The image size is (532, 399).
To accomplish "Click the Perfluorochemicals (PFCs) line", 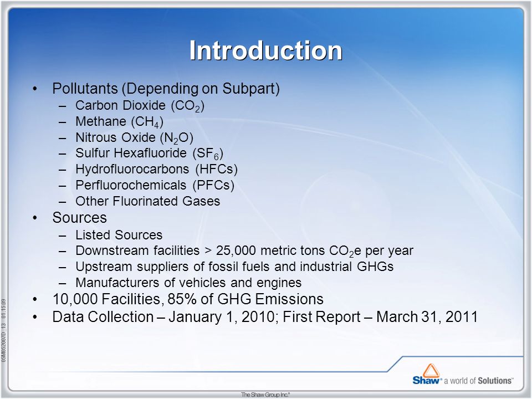I will coord(155,185).
